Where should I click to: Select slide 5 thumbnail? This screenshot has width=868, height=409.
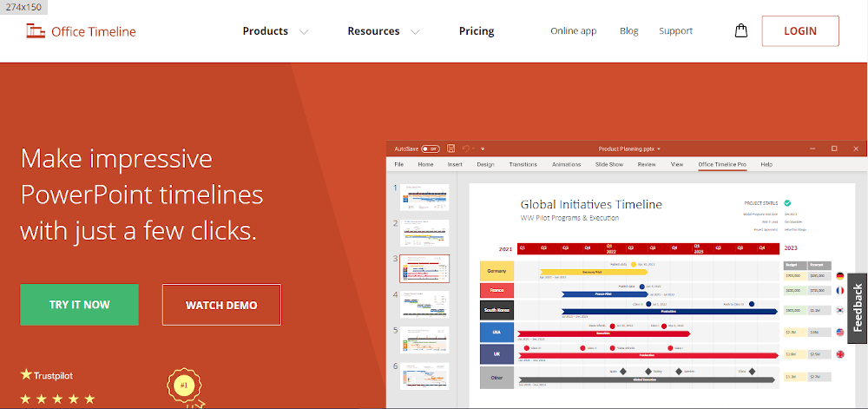[424, 340]
